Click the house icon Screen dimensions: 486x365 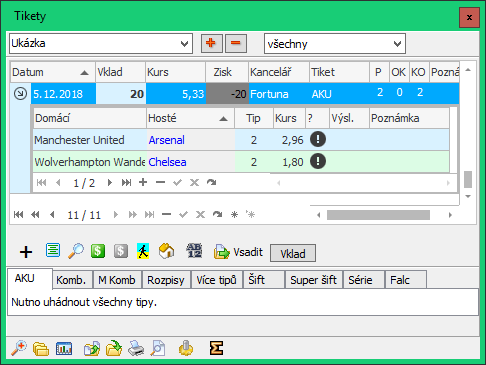pos(166,251)
